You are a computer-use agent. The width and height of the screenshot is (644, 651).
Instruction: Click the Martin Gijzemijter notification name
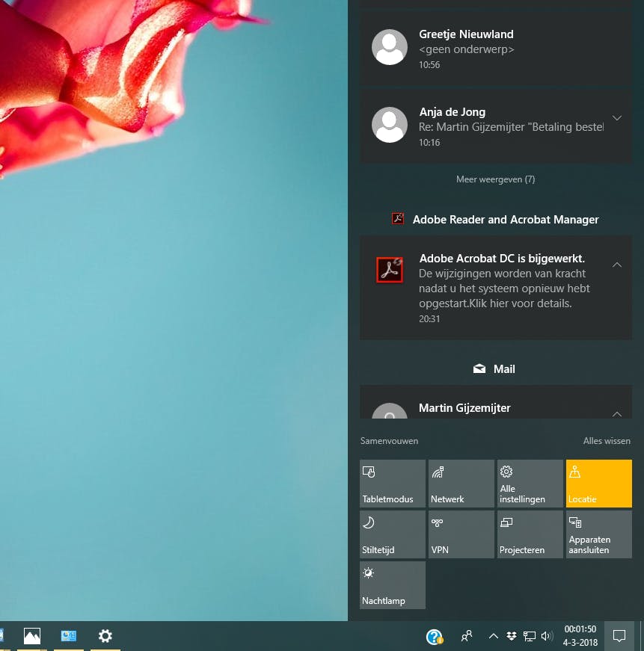click(x=464, y=407)
